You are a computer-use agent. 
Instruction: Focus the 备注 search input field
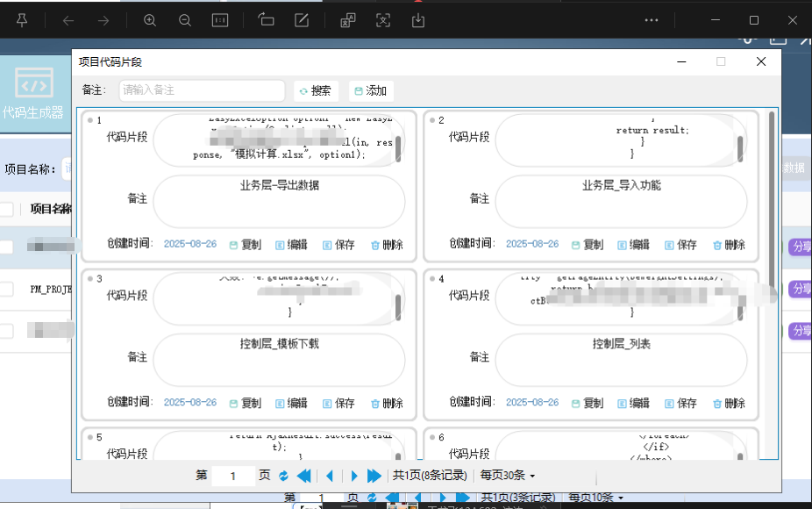point(202,90)
